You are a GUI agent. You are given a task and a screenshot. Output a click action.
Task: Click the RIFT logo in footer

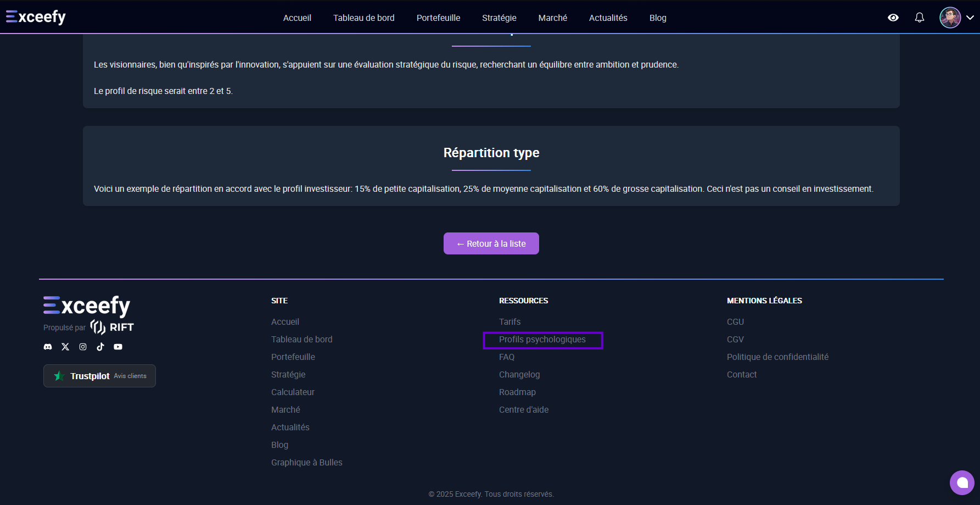113,327
